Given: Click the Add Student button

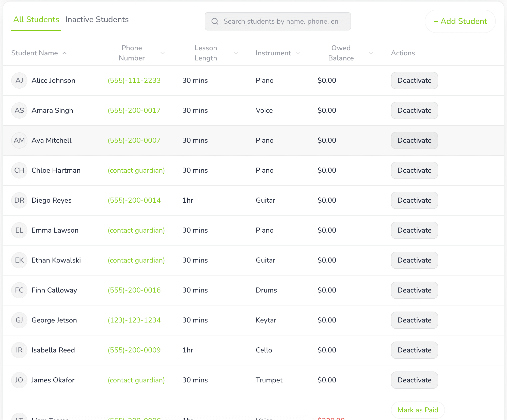Looking at the screenshot, I should 460,21.
